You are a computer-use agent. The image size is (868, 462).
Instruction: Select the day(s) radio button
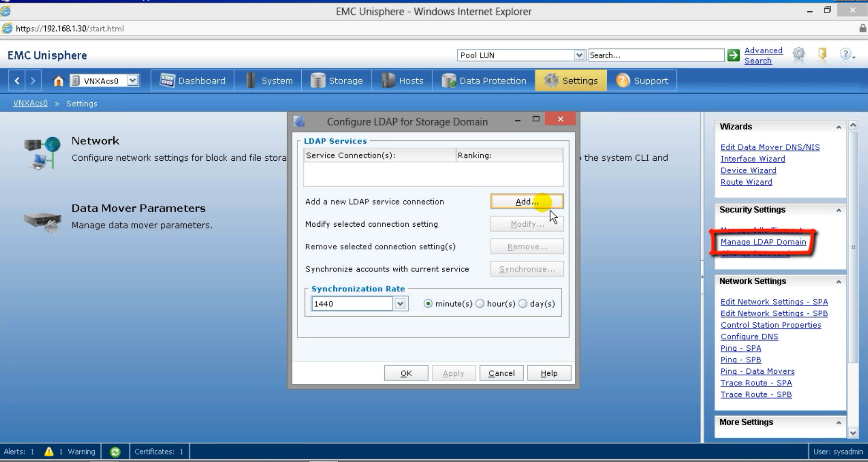[523, 304]
